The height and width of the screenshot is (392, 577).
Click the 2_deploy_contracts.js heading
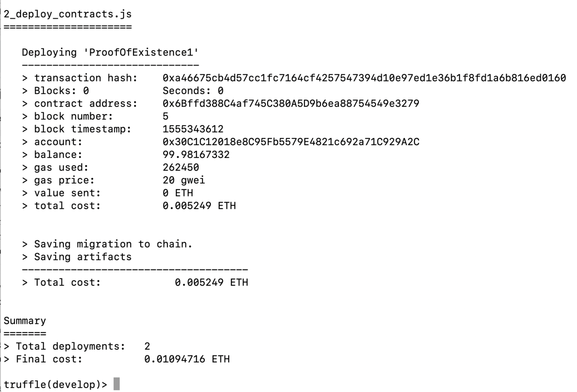67,14
